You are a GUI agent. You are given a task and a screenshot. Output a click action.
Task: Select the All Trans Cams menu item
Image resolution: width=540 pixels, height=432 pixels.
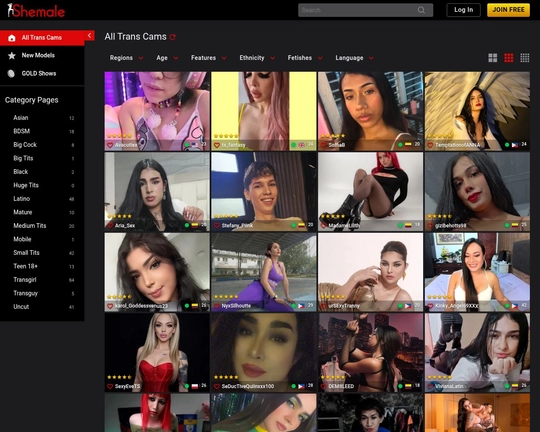point(42,38)
